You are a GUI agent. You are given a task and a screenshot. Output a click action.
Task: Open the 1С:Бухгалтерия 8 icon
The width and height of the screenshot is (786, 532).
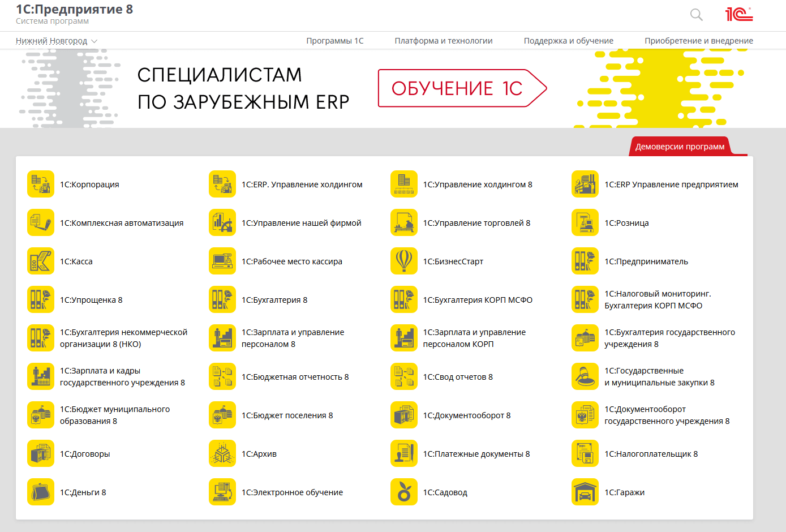(222, 300)
